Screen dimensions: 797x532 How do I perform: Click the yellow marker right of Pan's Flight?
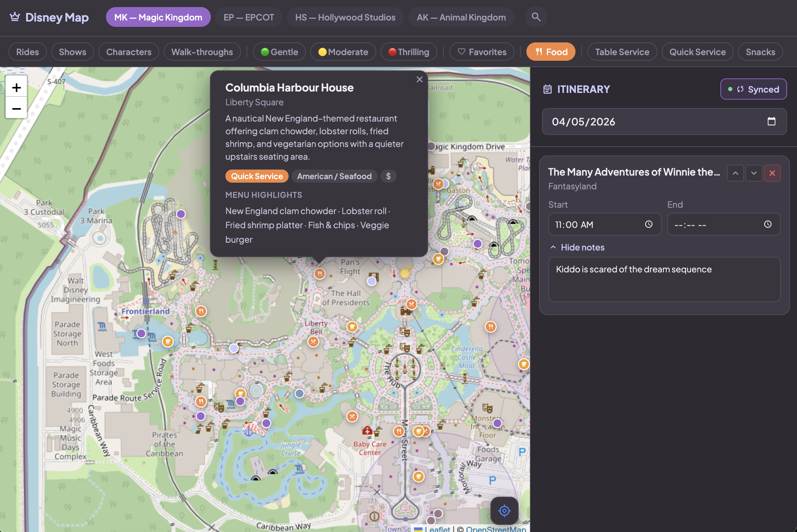pos(405,273)
